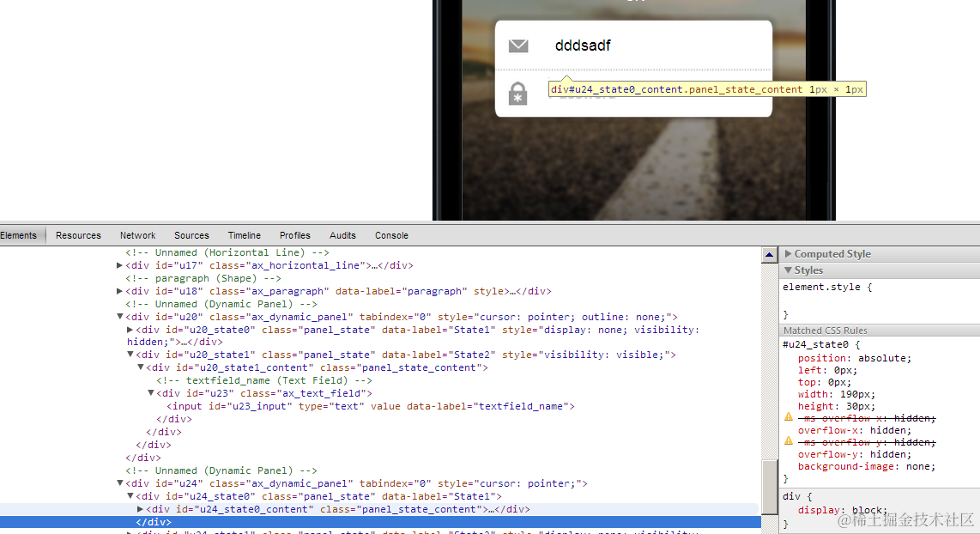Switch to the Sources tab
The width and height of the screenshot is (980, 534).
191,235
